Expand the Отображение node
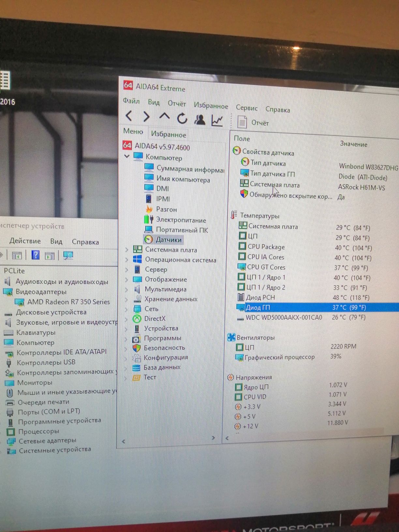 click(127, 279)
